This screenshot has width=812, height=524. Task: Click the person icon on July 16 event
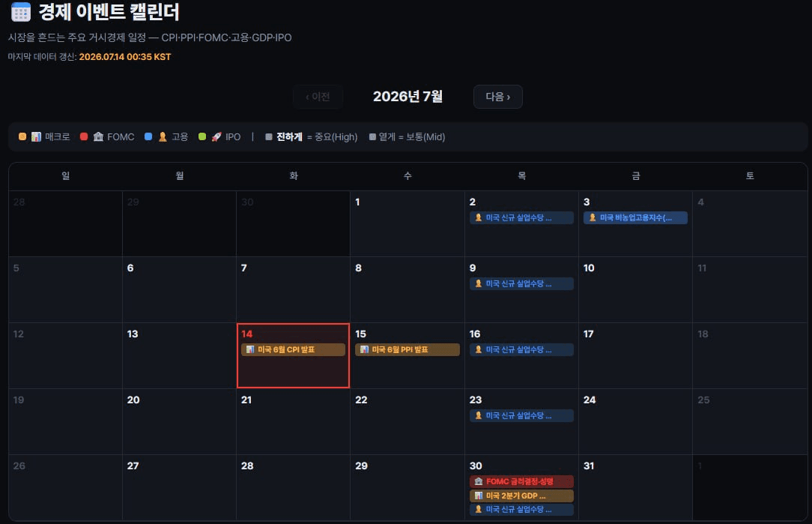coord(479,349)
